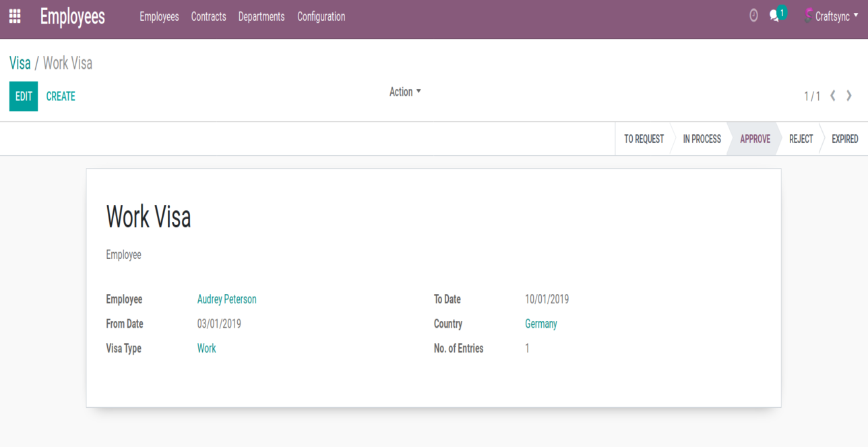Open the chat messages icon
The image size is (868, 447).
tap(775, 16)
